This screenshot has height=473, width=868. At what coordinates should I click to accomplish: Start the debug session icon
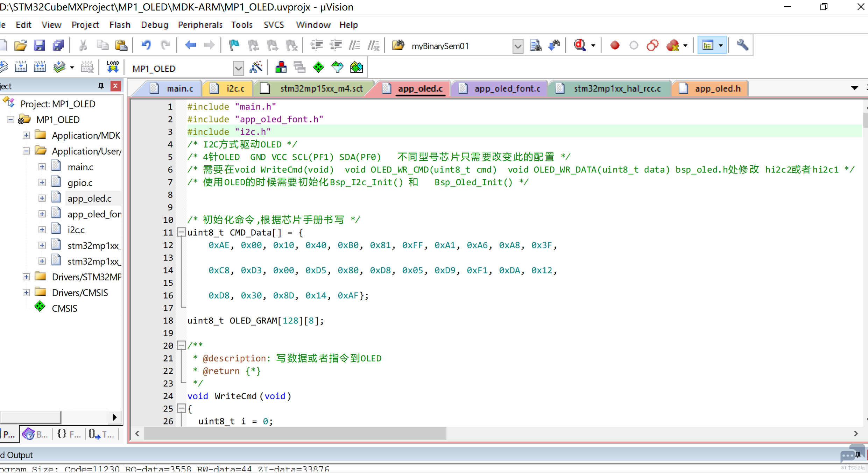[x=580, y=45]
